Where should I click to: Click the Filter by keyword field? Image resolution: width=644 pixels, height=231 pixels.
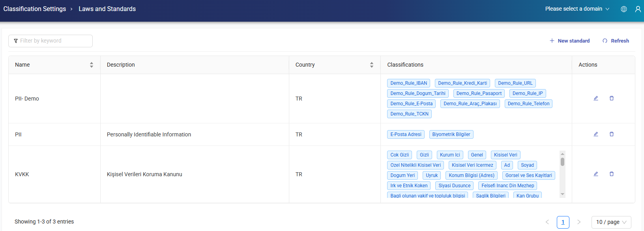51,41
